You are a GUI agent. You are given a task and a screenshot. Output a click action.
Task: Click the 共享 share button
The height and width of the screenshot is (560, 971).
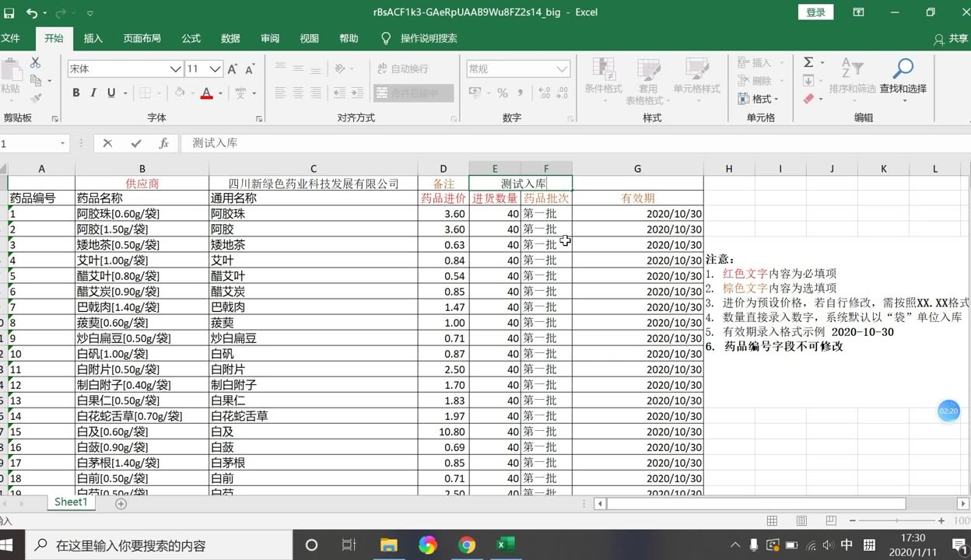[952, 39]
